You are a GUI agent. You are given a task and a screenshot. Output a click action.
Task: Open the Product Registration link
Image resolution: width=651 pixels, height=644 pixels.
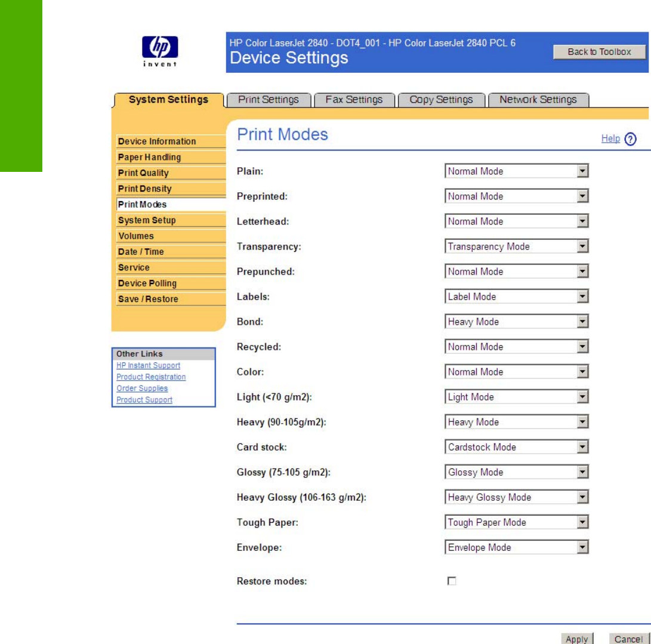click(151, 377)
